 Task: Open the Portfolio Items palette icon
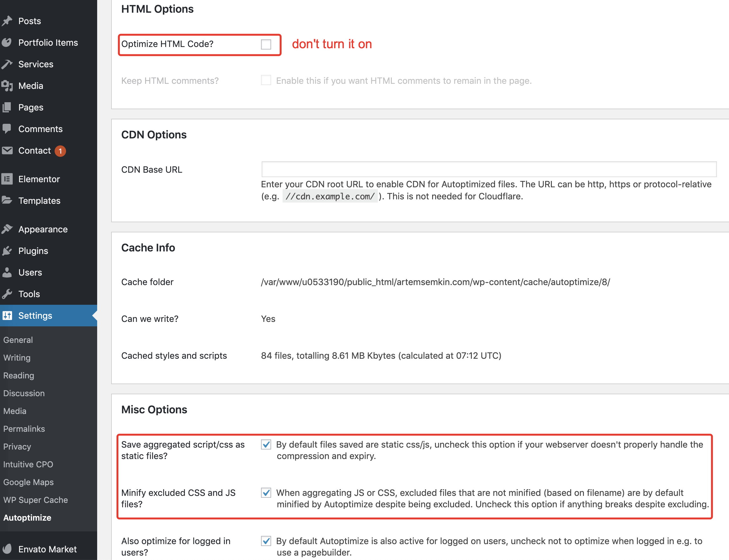[7, 43]
